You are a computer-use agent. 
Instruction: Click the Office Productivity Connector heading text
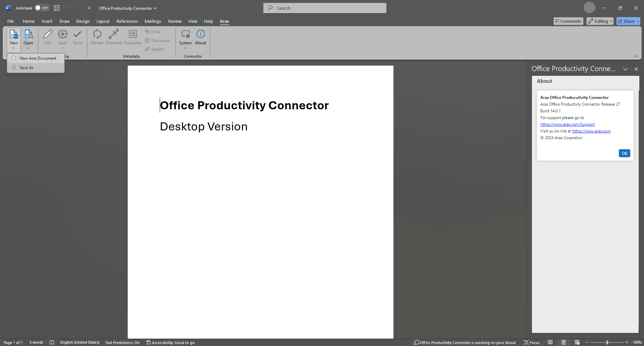tap(244, 105)
